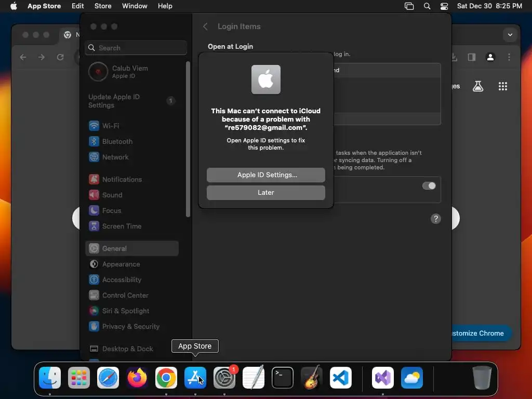Open Notifications settings in sidebar
Image resolution: width=532 pixels, height=399 pixels.
(132, 179)
